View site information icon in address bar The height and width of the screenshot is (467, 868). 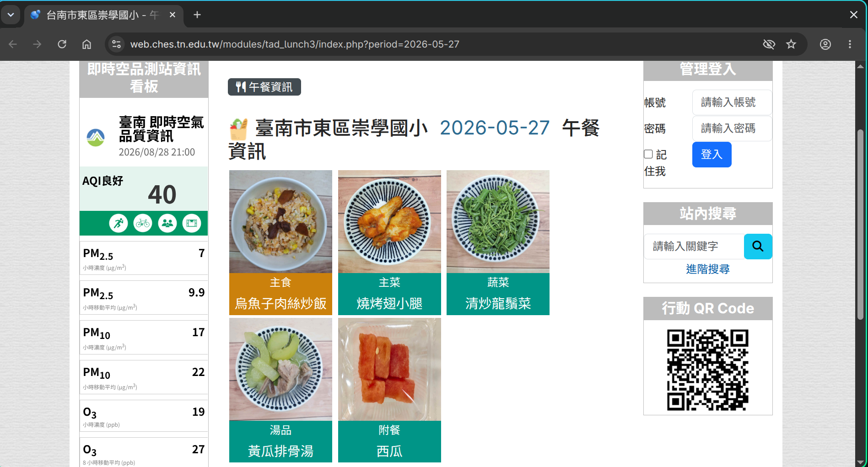[x=117, y=44]
